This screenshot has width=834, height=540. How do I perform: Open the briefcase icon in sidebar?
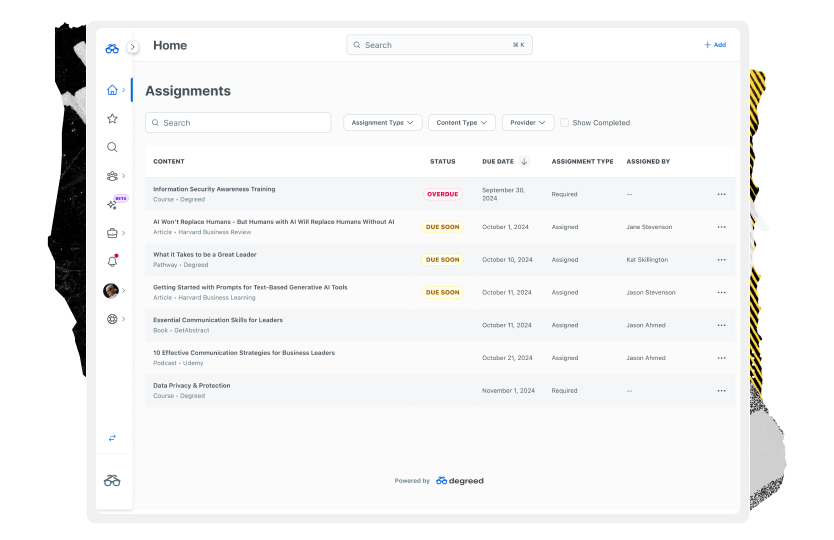pyautogui.click(x=112, y=233)
